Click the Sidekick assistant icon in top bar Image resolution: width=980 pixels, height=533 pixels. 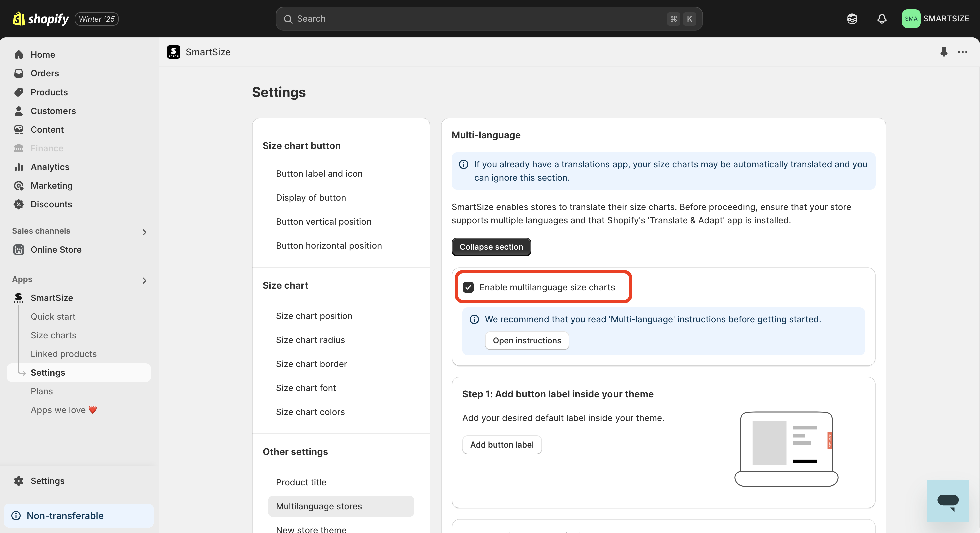click(x=852, y=19)
